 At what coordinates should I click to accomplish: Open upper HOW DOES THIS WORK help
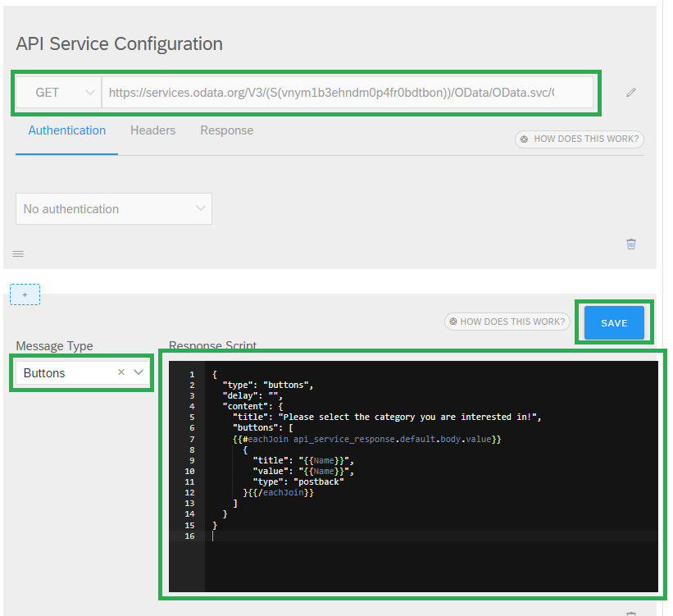coord(580,139)
